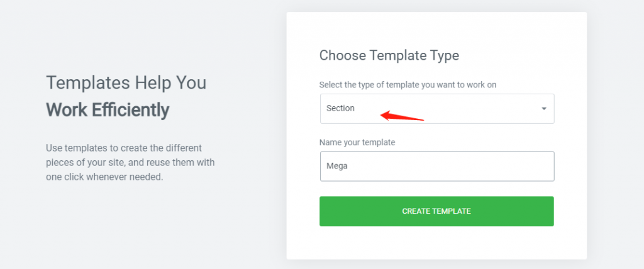This screenshot has height=269, width=644.
Task: Focus the Name your template input field
Action: point(437,167)
